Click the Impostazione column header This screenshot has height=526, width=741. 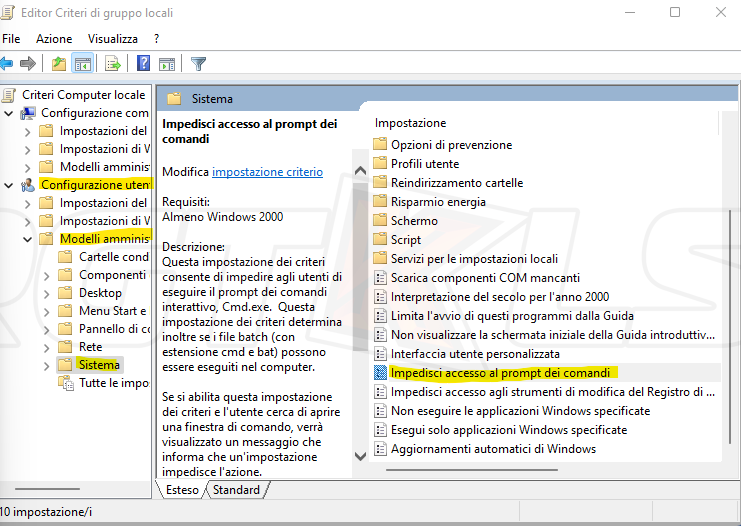[x=410, y=123]
